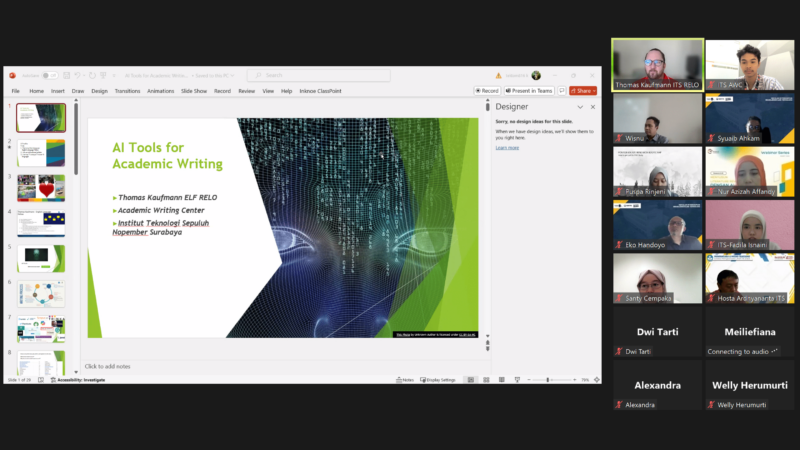The image size is (800, 450).
Task: Toggle the AutoSave switch
Action: pos(49,75)
